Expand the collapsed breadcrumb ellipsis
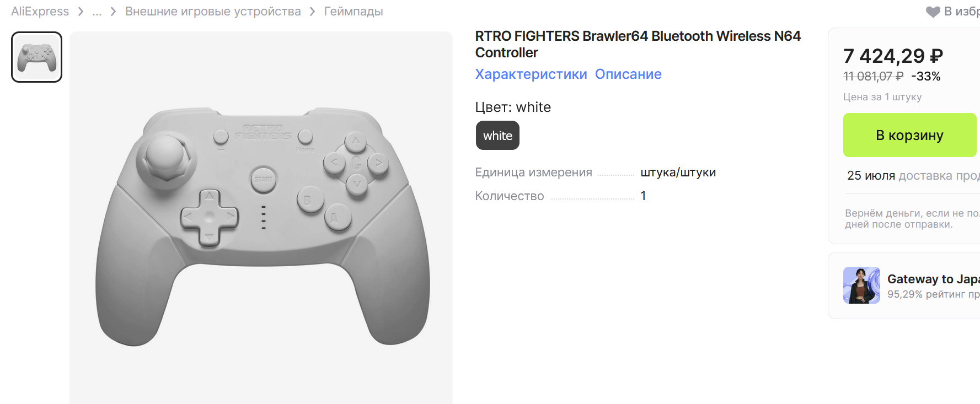 point(97,12)
